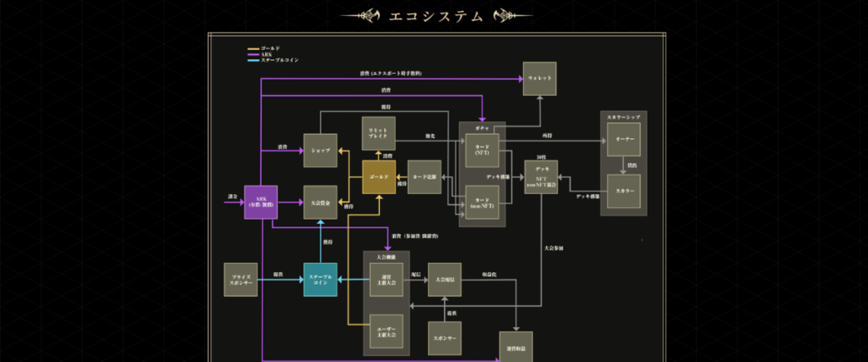Select the プライズスポンサー node

(x=239, y=280)
